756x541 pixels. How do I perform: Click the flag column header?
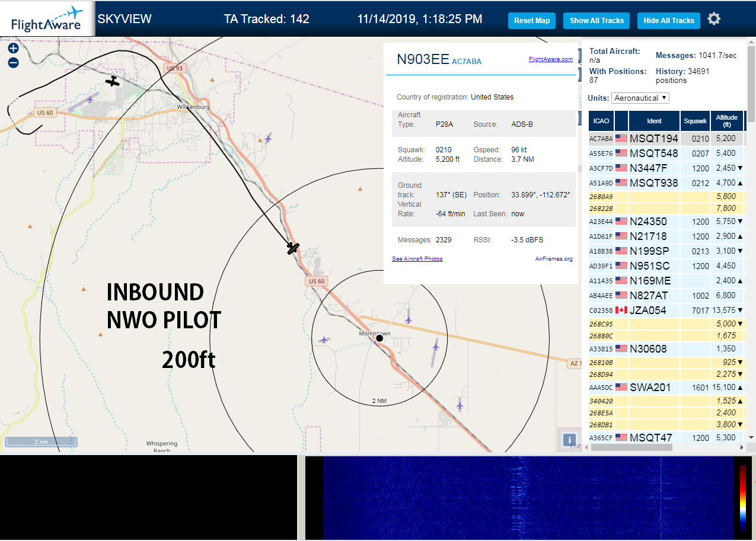coord(621,121)
